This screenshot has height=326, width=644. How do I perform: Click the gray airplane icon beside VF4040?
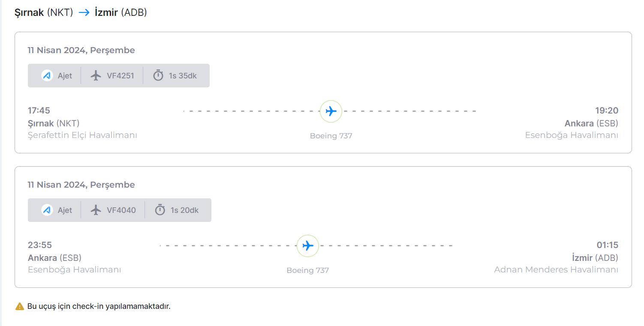point(96,210)
